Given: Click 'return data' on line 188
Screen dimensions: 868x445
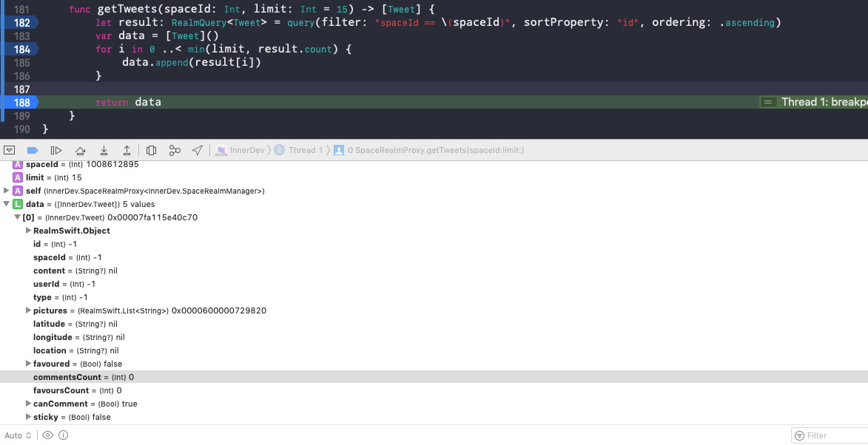Looking at the screenshot, I should (128, 102).
